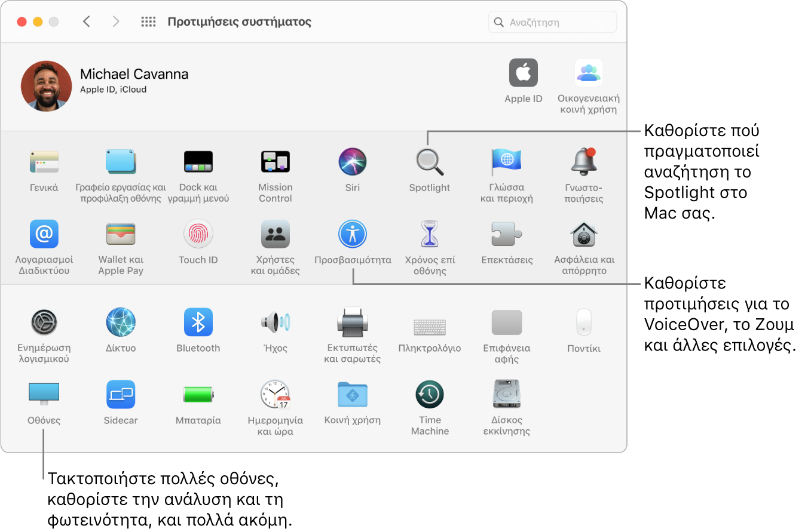Open Γνωστοποιήσεις preferences
The width and height of the screenshot is (811, 532).
[x=584, y=162]
